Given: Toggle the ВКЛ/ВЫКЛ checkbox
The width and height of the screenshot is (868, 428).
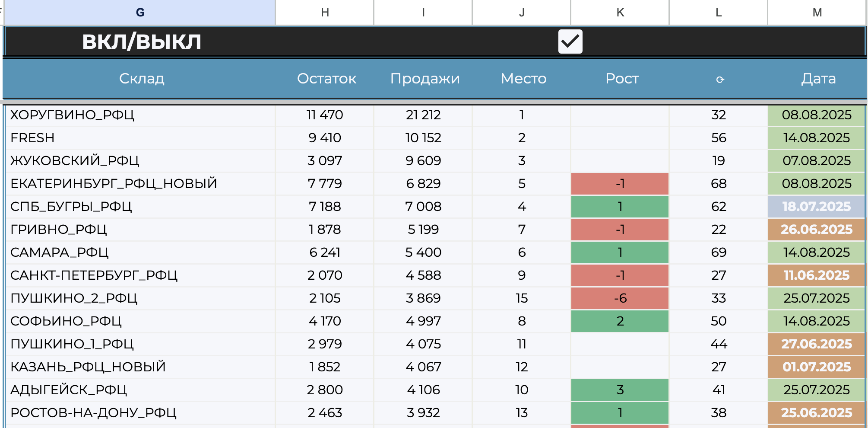Looking at the screenshot, I should tap(570, 42).
